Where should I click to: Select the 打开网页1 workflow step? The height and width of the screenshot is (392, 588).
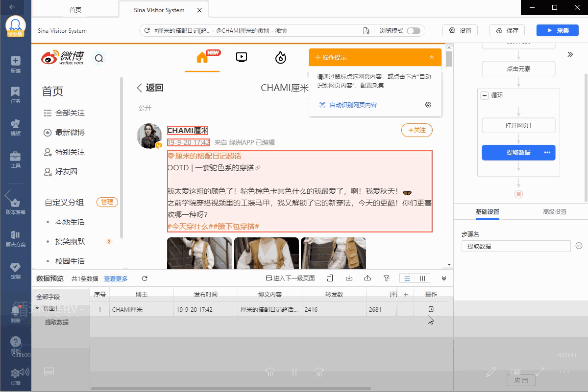click(x=518, y=125)
